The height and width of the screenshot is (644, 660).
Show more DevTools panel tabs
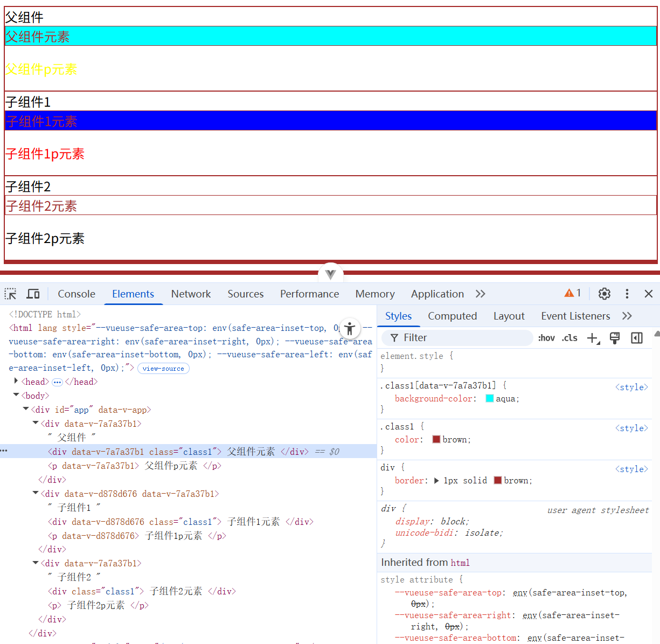481,294
